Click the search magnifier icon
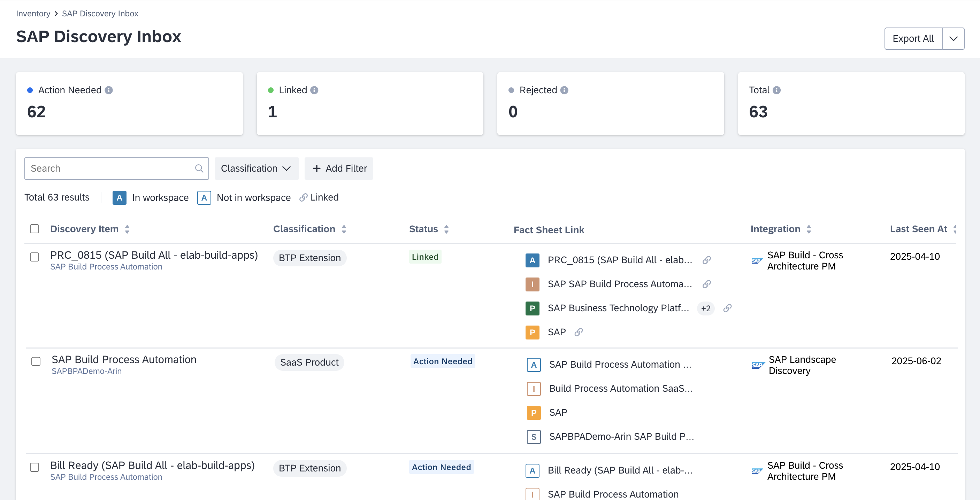Image resolution: width=980 pixels, height=500 pixels. tap(199, 169)
